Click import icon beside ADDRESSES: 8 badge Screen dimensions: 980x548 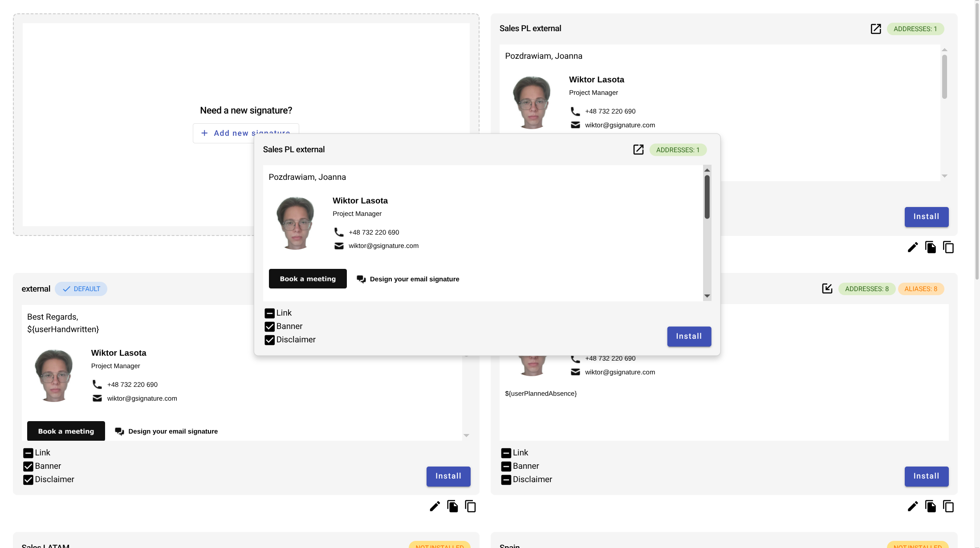pos(827,288)
